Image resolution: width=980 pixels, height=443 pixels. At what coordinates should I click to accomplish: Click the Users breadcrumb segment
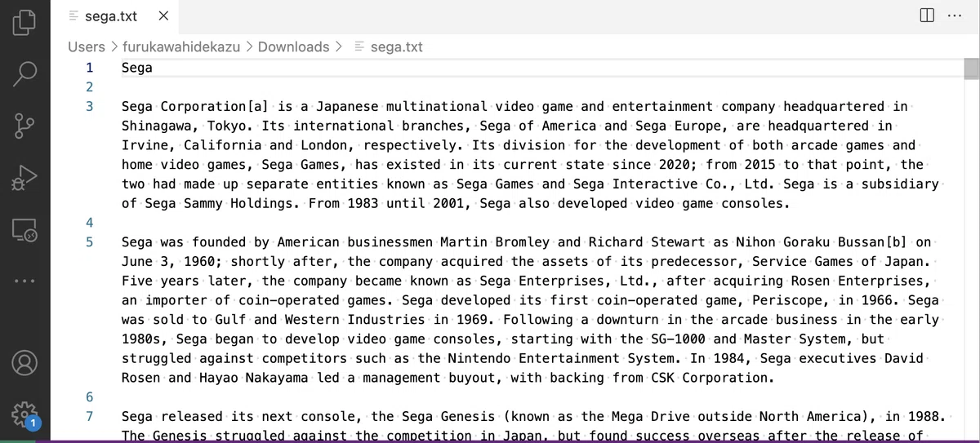point(87,47)
